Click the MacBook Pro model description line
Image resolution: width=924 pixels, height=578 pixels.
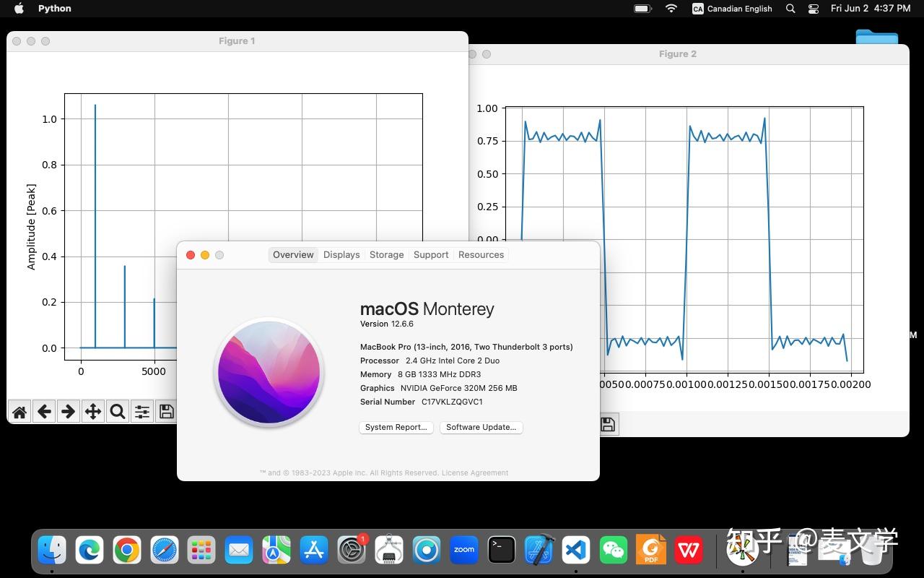coord(466,348)
